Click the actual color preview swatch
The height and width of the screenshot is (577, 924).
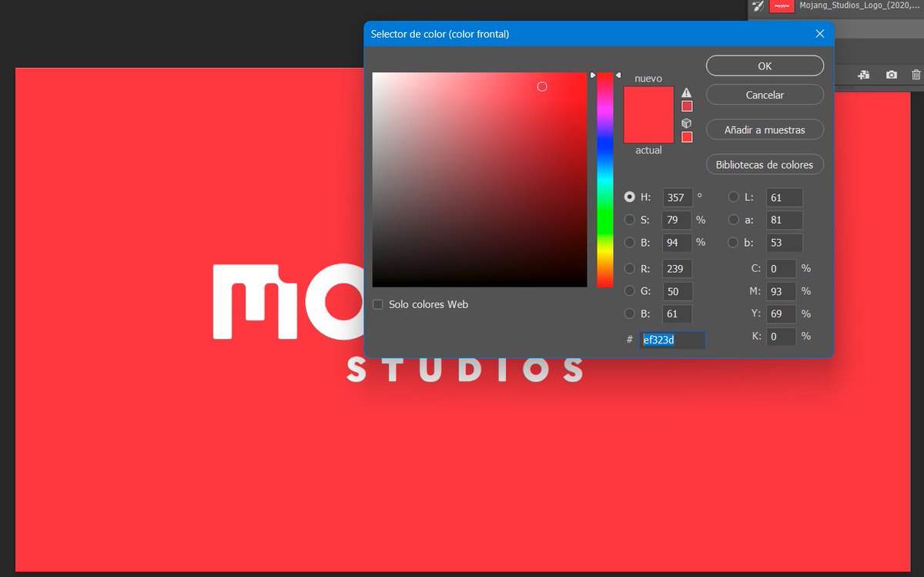pos(648,129)
